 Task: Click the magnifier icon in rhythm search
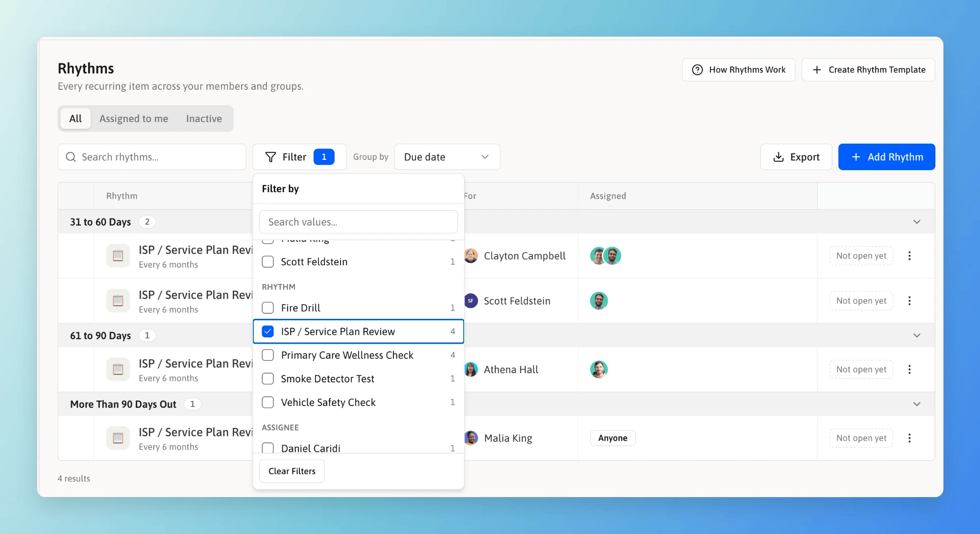point(71,157)
